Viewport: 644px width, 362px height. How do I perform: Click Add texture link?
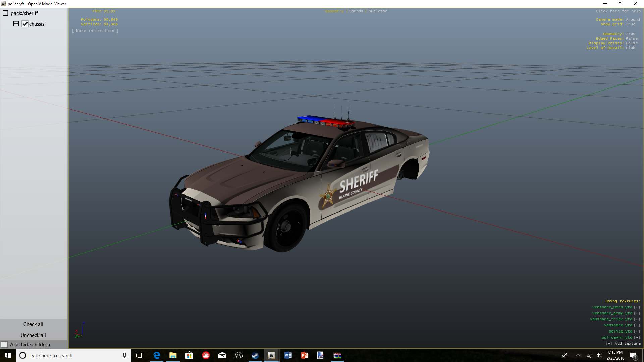click(623, 343)
